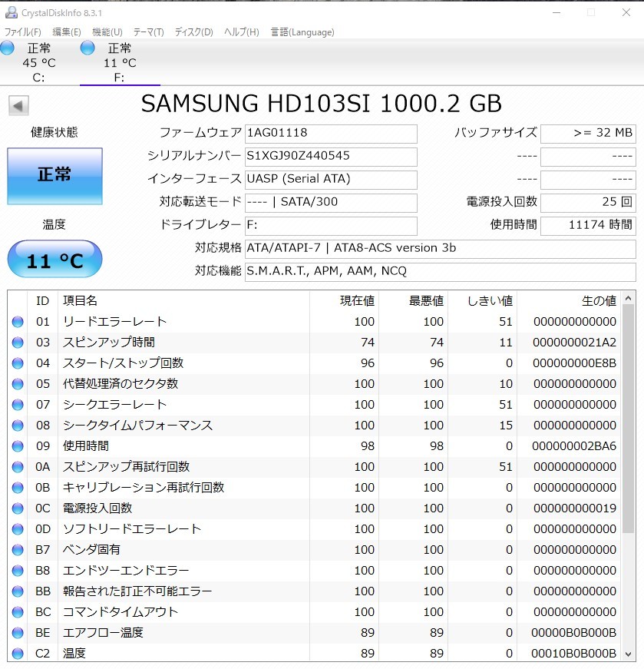The height and width of the screenshot is (669, 644).
Task: Click the indicator beside 温度 attribute C2
Action: [18, 654]
